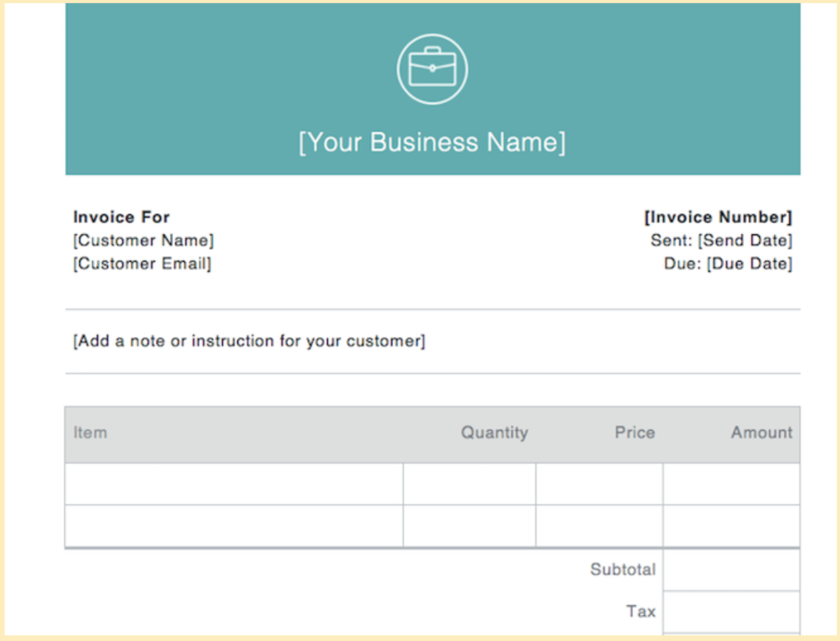Click the Quantity column header
840x641 pixels.
[494, 432]
